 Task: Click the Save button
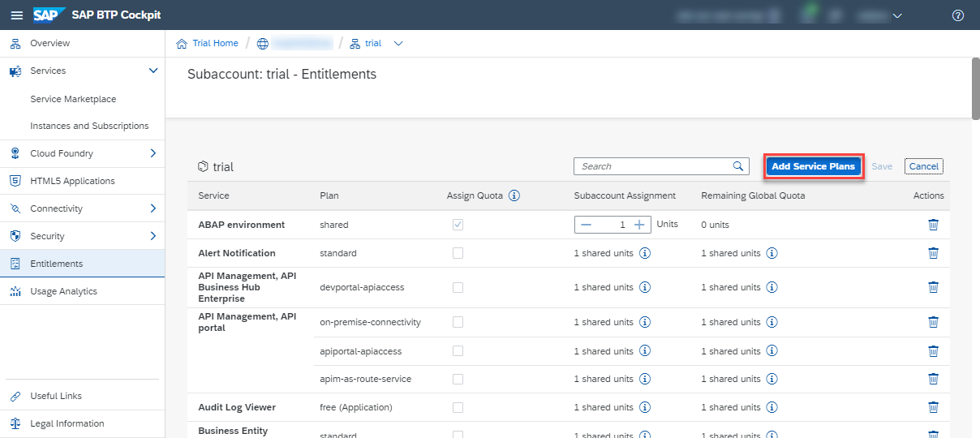(x=882, y=166)
